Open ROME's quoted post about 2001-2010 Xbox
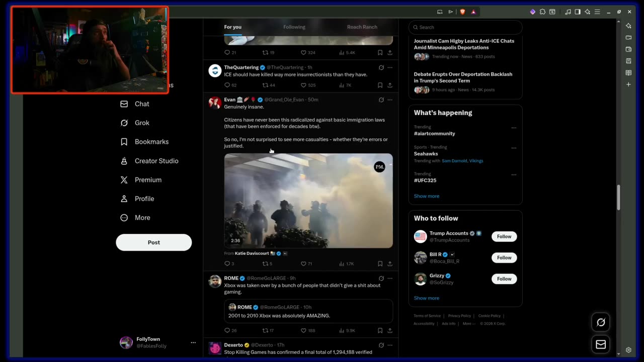The image size is (644, 362). click(x=308, y=311)
